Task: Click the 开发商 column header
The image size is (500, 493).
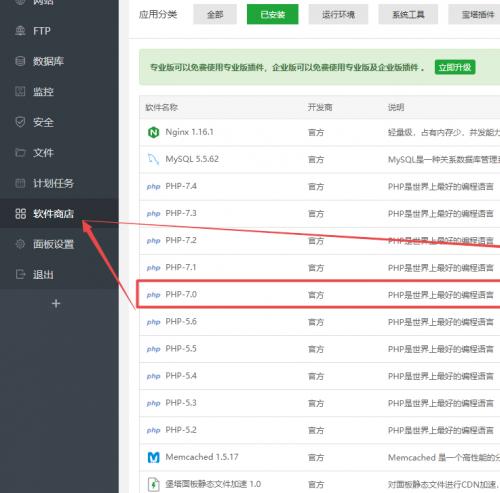Action: [320, 107]
